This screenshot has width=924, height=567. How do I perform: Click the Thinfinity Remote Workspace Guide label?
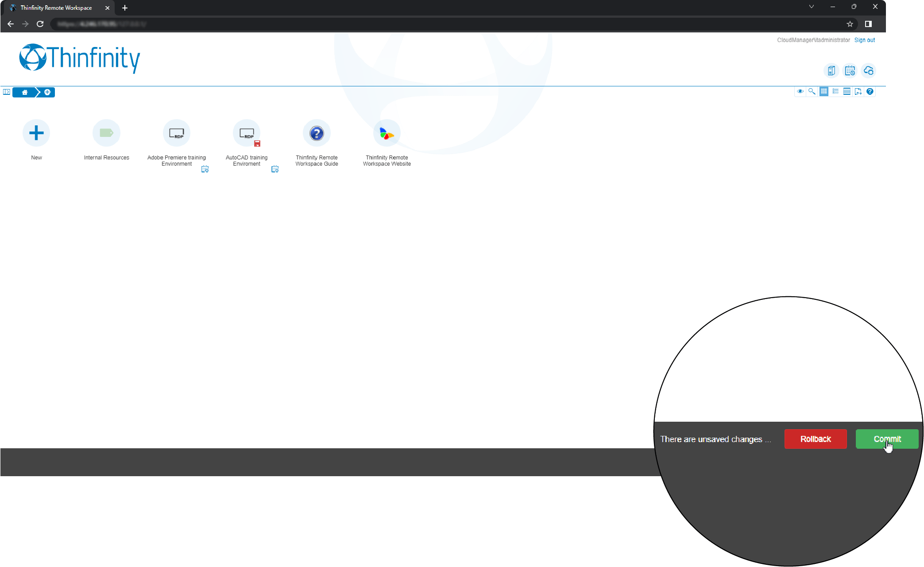(317, 161)
